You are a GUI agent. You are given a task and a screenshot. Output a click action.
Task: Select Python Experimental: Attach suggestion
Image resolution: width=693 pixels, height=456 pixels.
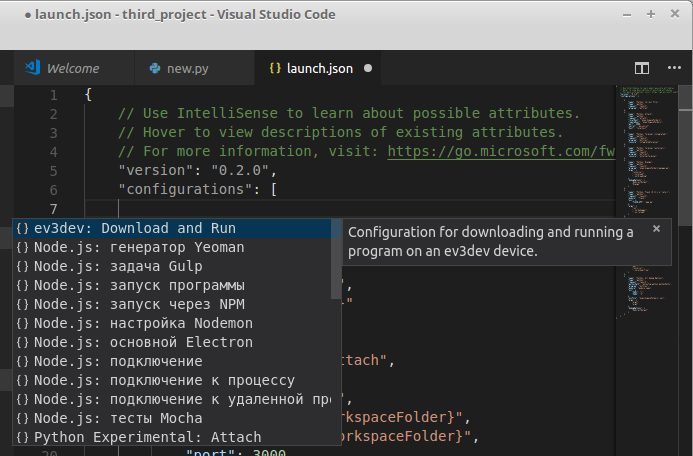[147, 438]
